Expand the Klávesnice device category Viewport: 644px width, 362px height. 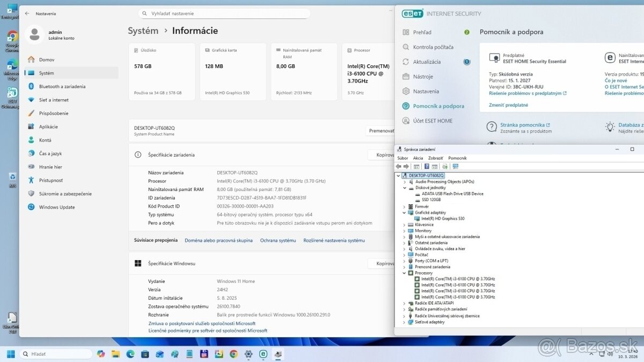click(x=405, y=225)
